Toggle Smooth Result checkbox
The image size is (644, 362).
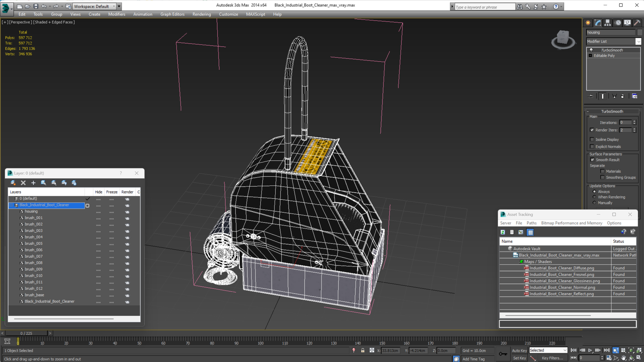coord(592,160)
